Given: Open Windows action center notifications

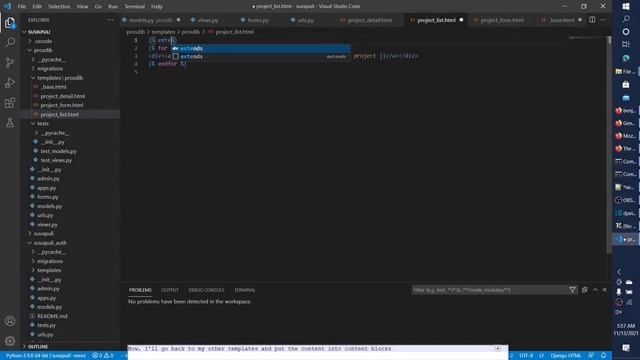Looking at the screenshot, I should pos(626,347).
